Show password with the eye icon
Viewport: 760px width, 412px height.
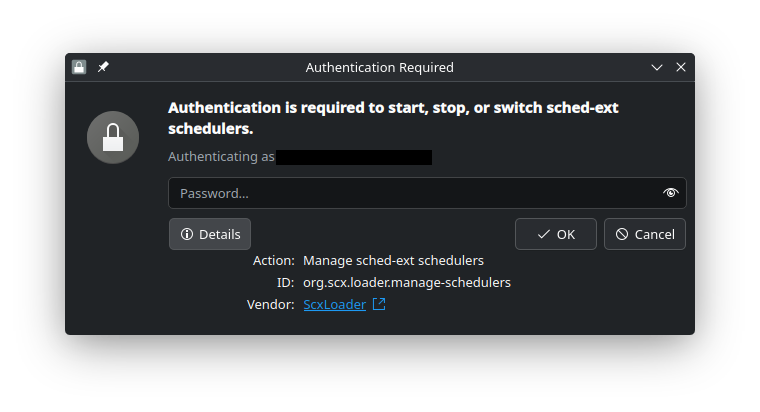coord(670,193)
